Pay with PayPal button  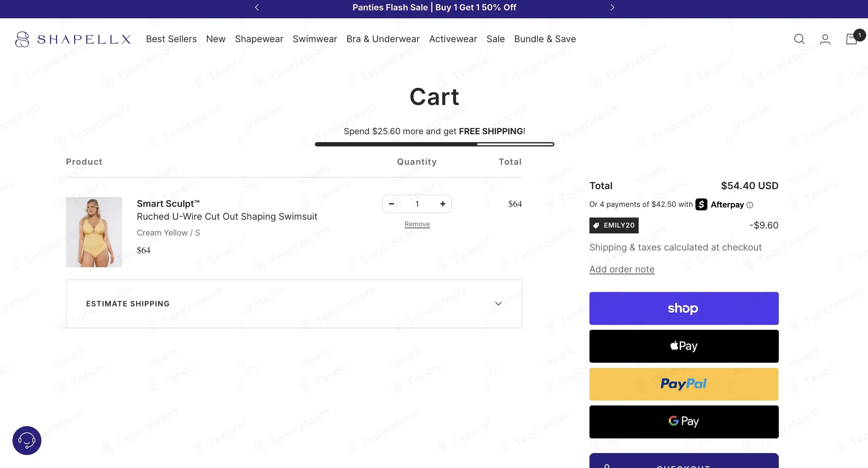pos(684,384)
